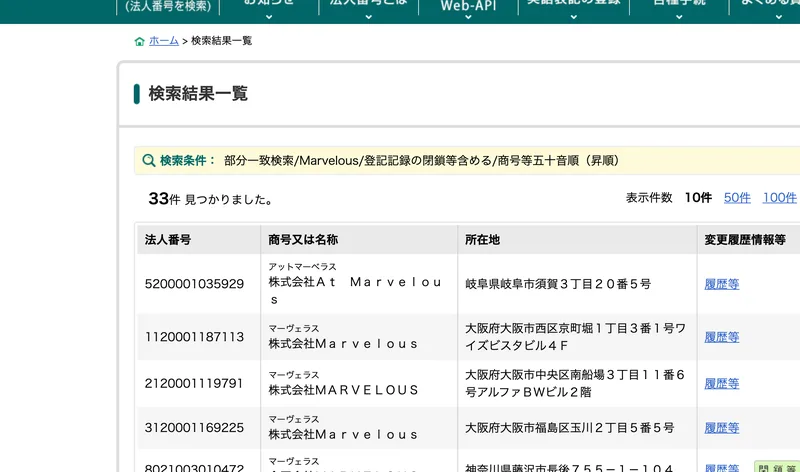
Task: Click the 検索結果一覧 breadcrumb text
Action: point(221,41)
